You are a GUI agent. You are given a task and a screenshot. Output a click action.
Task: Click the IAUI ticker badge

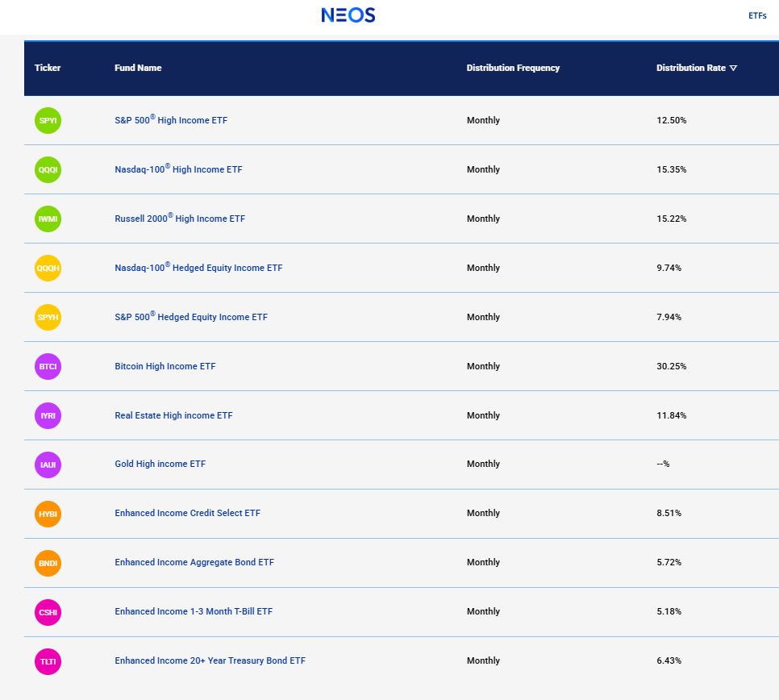[x=48, y=465]
